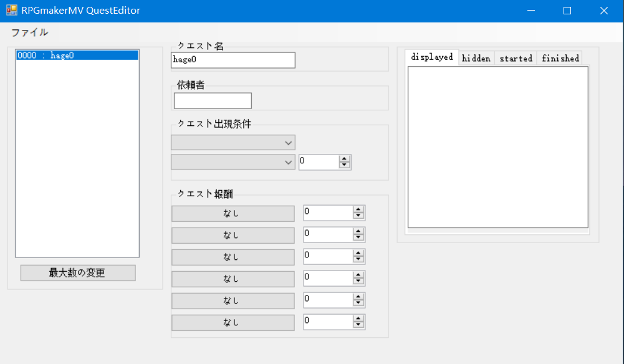Open first クエスト出現条件 dropdown
The width and height of the screenshot is (624, 364).
click(x=233, y=142)
